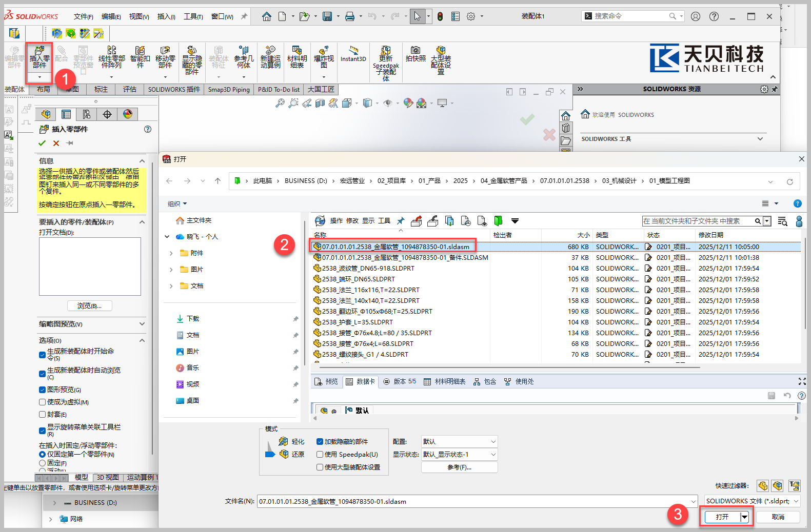This screenshot has width=811, height=532.
Task: Switch to the Evaluate (评估) tab
Action: tap(130, 89)
